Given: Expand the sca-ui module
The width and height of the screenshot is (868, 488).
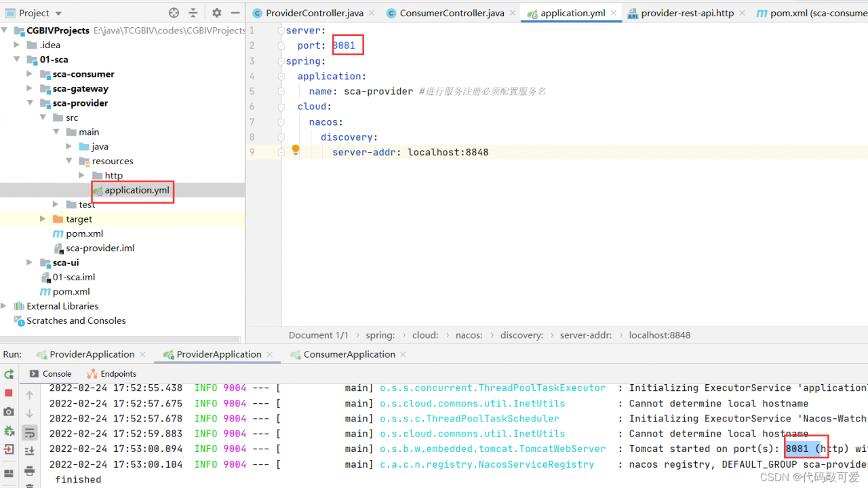Looking at the screenshot, I should tap(30, 263).
